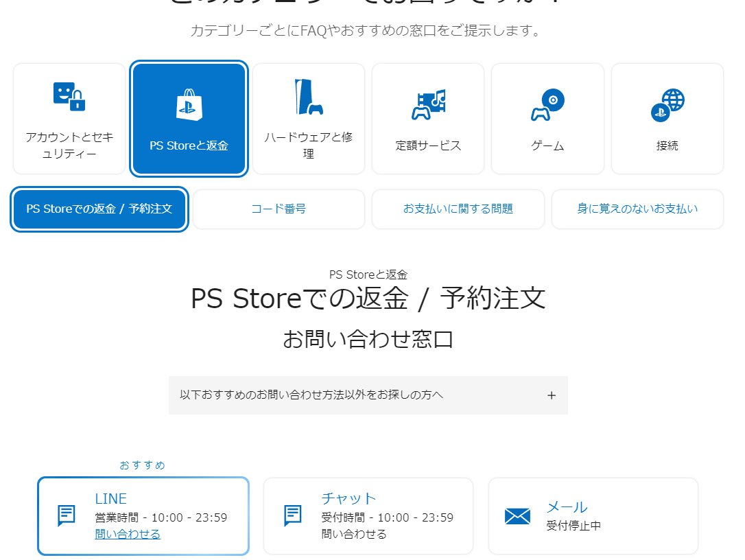Click the globe and PlayStation connectivity icon
Viewport: 745px width, 560px height.
667,105
